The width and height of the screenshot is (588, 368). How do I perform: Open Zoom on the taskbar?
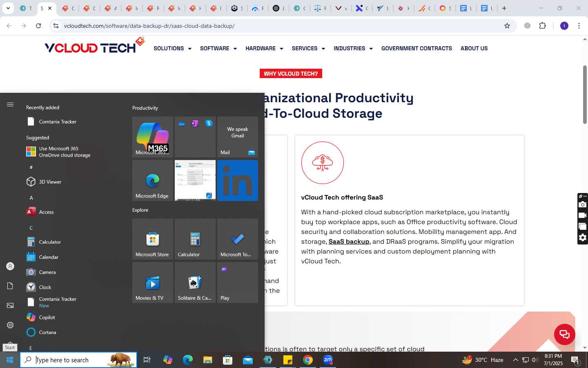pos(328,360)
